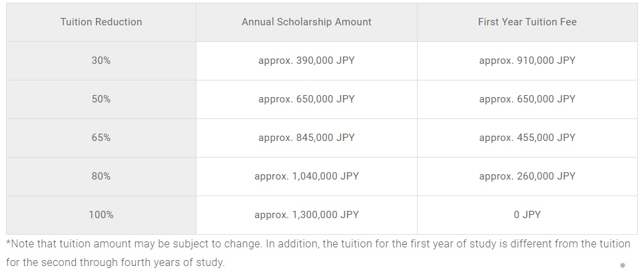Click the small gray dot at bottom right
Image resolution: width=644 pixels, height=274 pixels.
[623, 265]
